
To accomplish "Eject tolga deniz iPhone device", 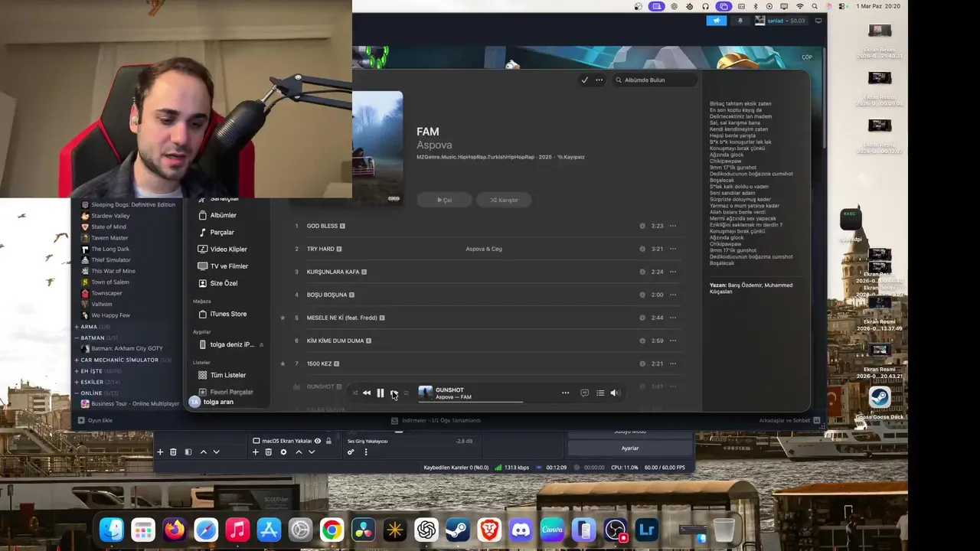I will pos(262,344).
